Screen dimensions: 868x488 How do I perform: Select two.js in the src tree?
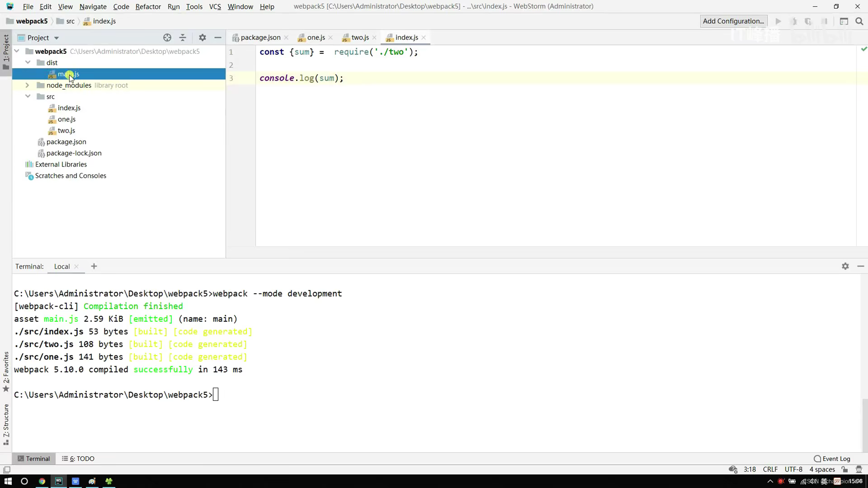(x=66, y=130)
